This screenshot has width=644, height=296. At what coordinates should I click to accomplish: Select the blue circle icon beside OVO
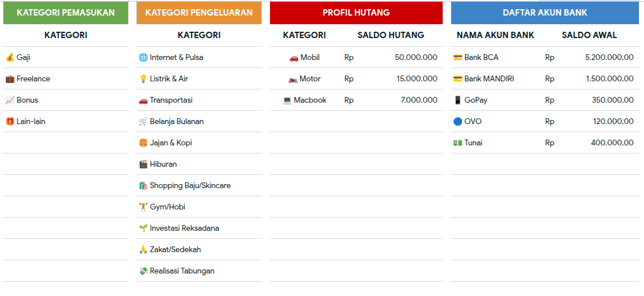pos(458,122)
